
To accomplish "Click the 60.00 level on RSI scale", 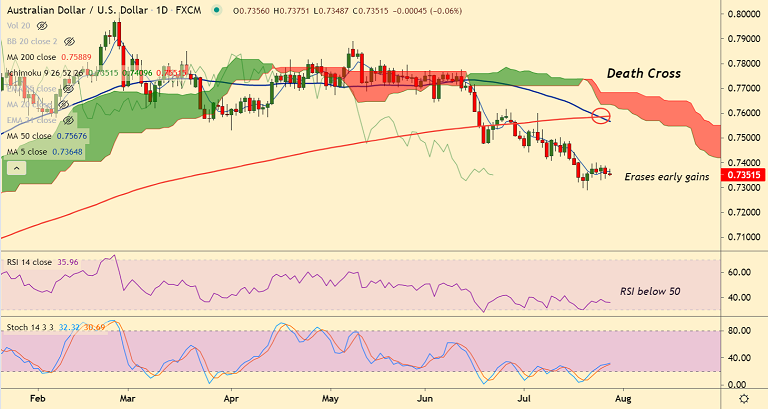I will (x=739, y=272).
